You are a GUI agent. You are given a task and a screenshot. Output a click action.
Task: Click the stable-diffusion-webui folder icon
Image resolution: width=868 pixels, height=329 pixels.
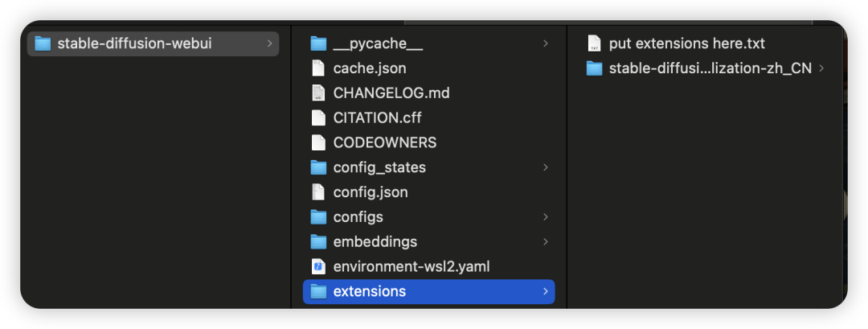tap(43, 43)
